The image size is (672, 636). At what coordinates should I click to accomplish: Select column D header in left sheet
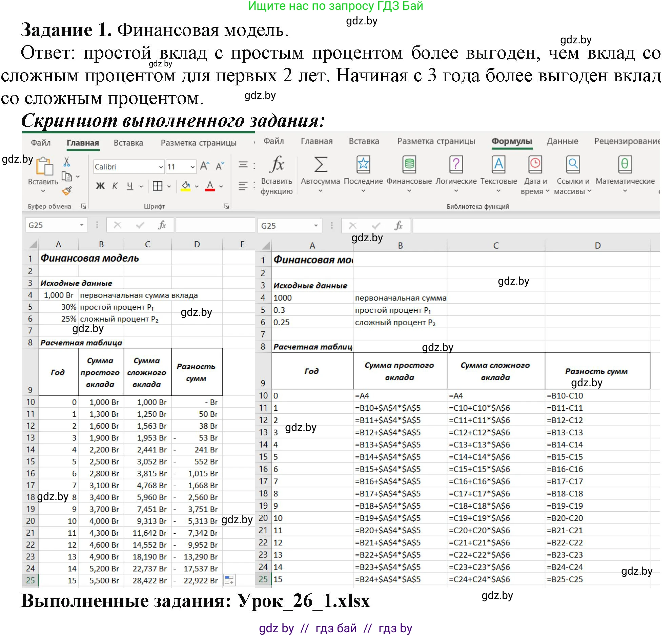click(x=197, y=244)
